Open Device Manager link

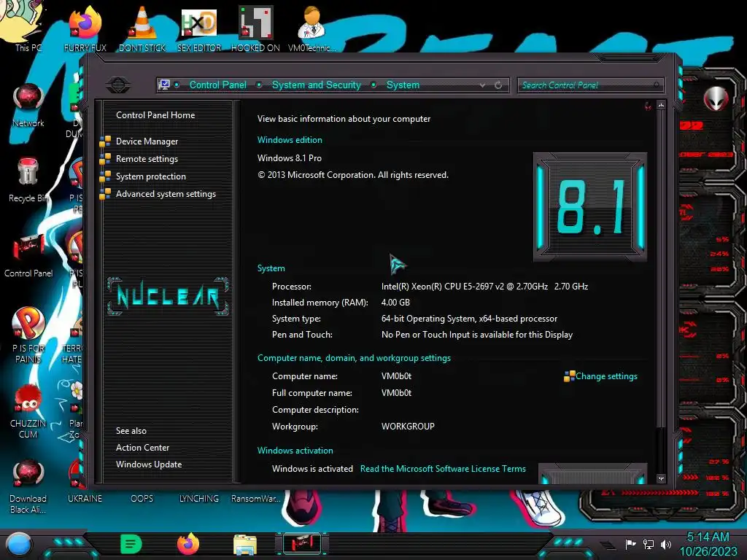(x=147, y=141)
